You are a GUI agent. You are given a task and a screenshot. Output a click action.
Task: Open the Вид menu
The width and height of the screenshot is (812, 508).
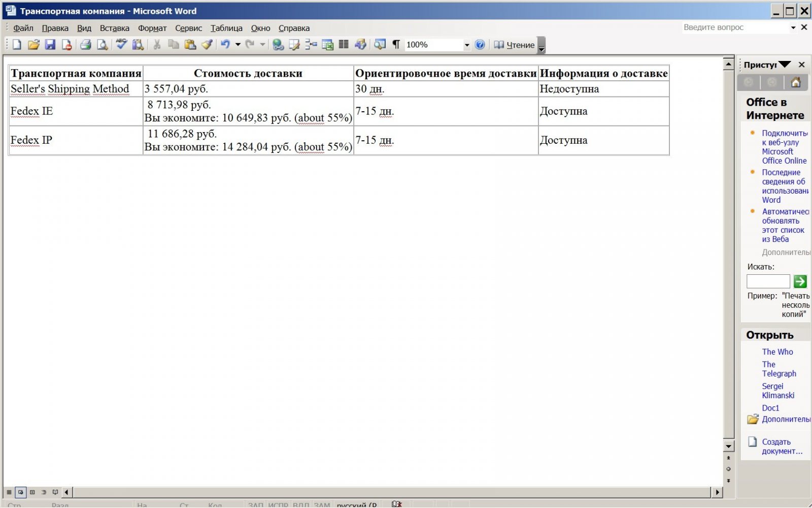84,28
